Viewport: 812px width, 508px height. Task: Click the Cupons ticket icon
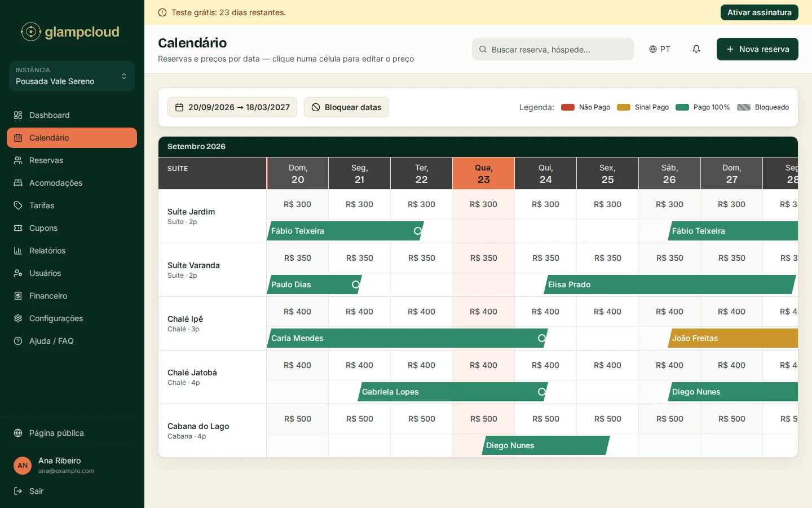click(x=18, y=228)
